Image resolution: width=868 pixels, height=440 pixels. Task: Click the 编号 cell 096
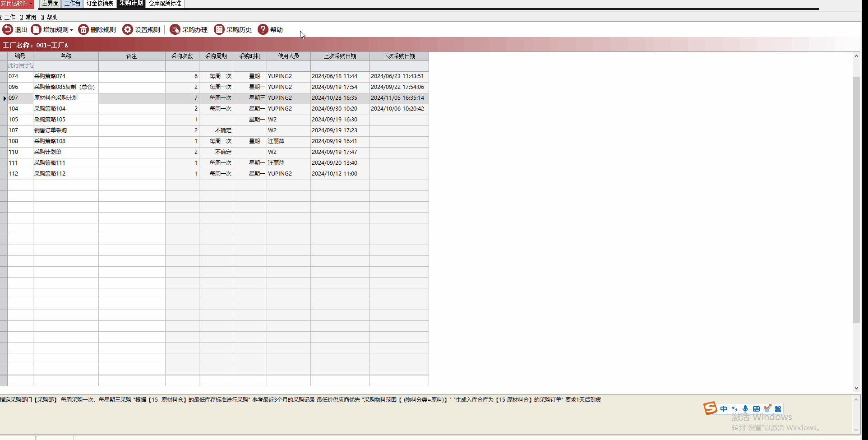(20, 87)
